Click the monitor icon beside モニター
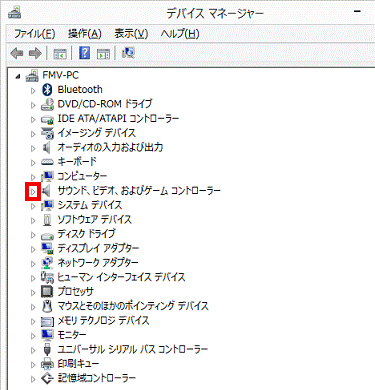 pyautogui.click(x=47, y=335)
